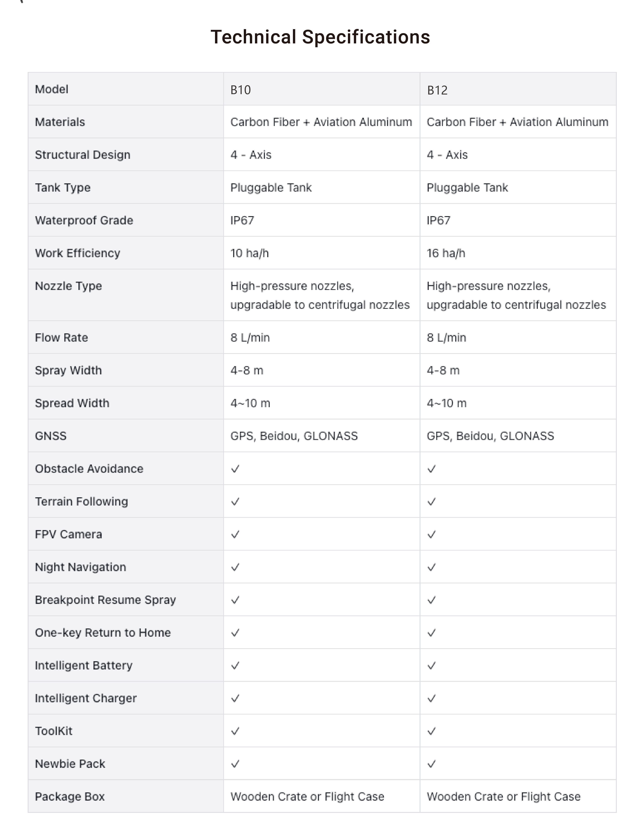Click the B10 Breakpoint Resume Spray checkmark

point(235,600)
